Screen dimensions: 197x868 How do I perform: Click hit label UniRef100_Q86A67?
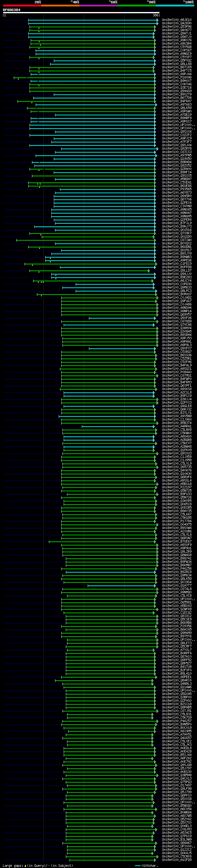pos(177,843)
